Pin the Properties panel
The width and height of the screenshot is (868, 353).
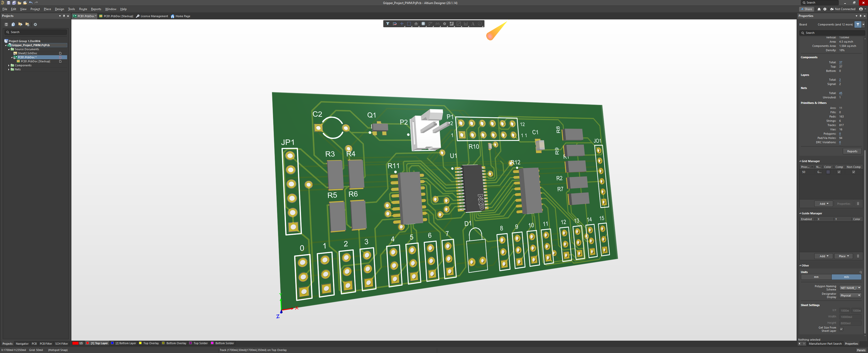[x=860, y=16]
